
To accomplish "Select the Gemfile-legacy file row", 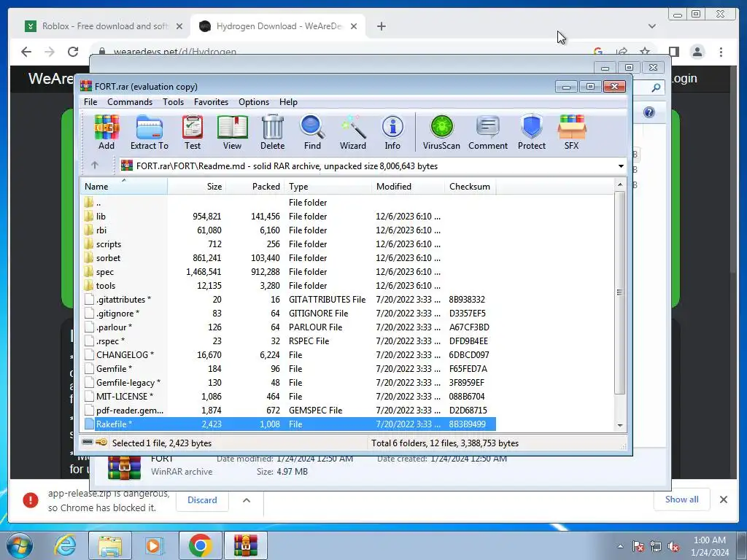I will point(287,382).
